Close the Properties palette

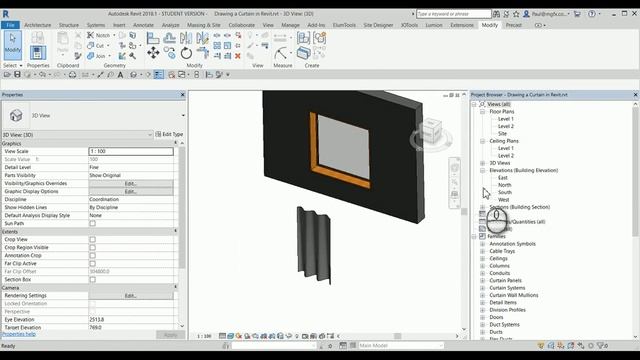182,95
